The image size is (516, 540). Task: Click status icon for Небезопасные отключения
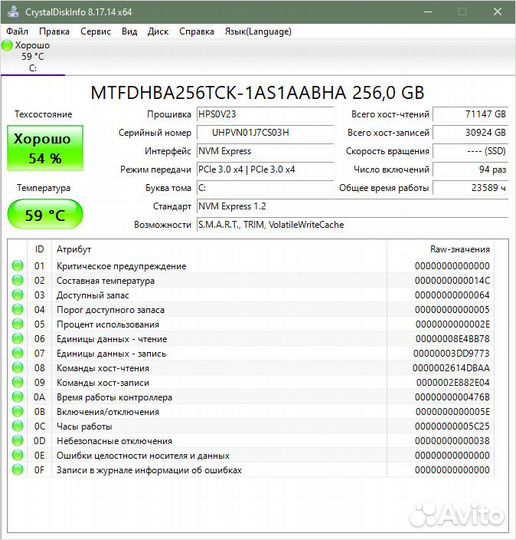[18, 440]
